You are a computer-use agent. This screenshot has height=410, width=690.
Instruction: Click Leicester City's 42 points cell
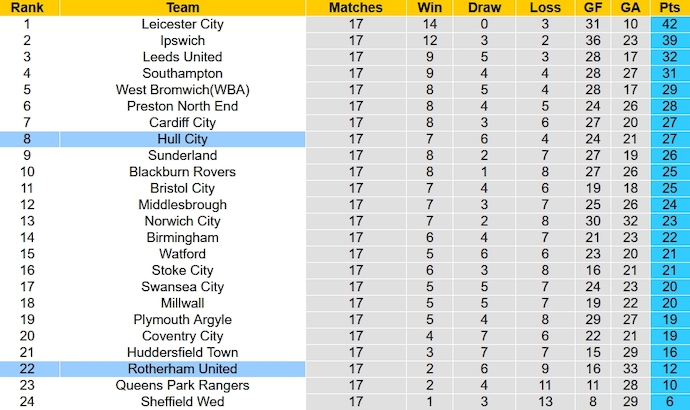[668, 24]
